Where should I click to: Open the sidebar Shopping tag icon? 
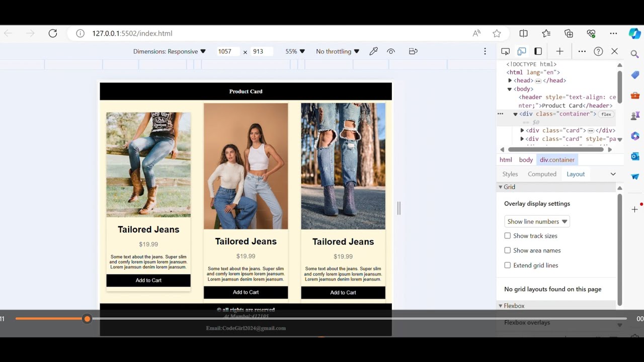[x=635, y=75]
